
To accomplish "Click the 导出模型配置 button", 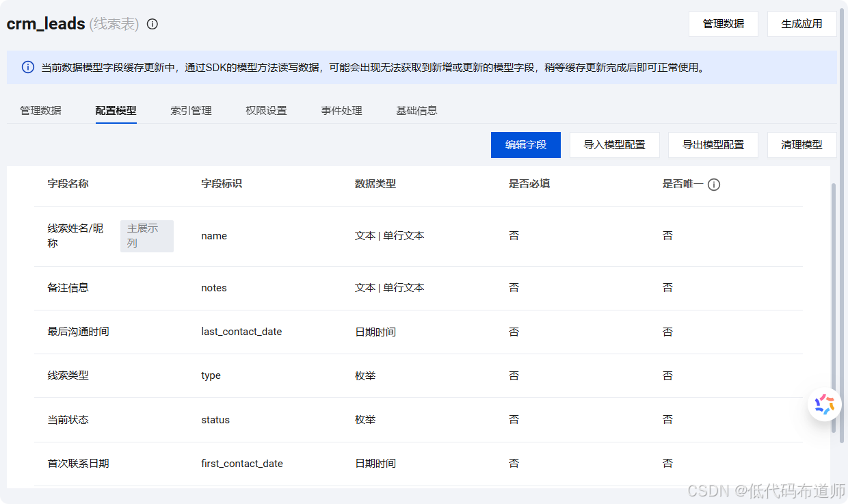I will (x=713, y=145).
